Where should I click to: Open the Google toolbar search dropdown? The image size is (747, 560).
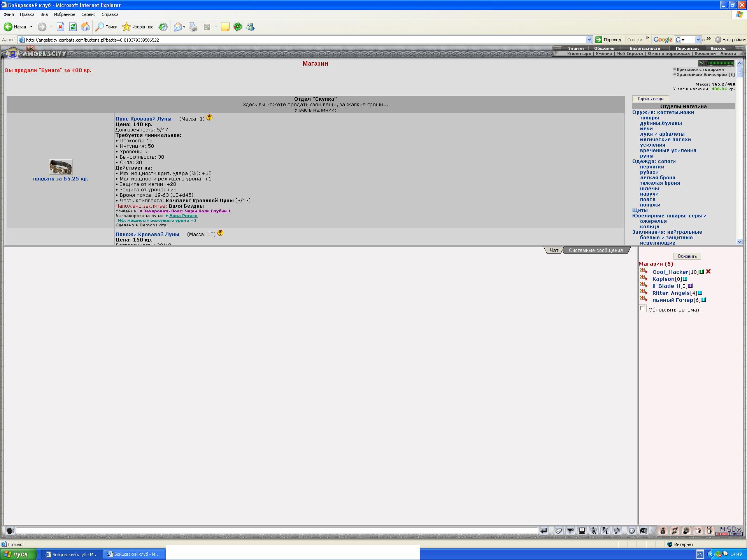coord(698,40)
